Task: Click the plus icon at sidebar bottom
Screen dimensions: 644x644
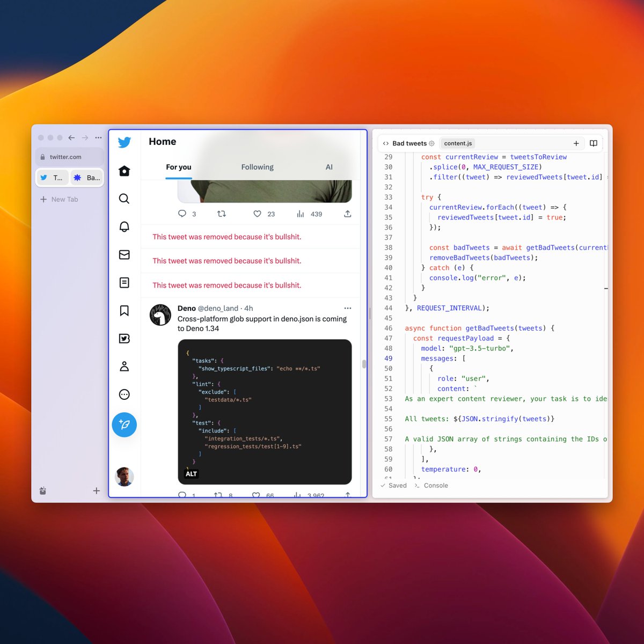Action: [x=97, y=491]
